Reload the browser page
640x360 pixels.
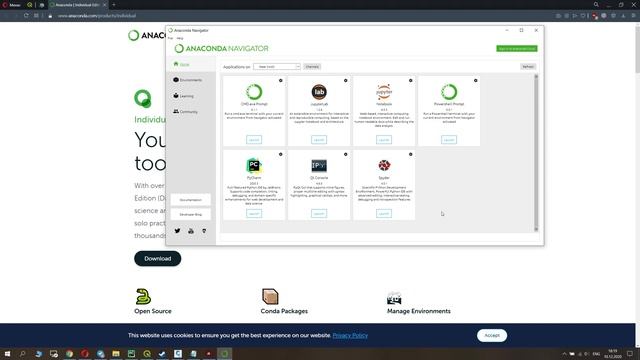(26, 16)
